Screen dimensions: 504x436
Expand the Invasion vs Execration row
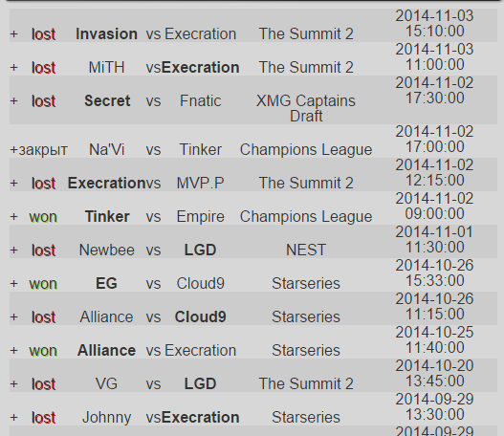pos(13,34)
